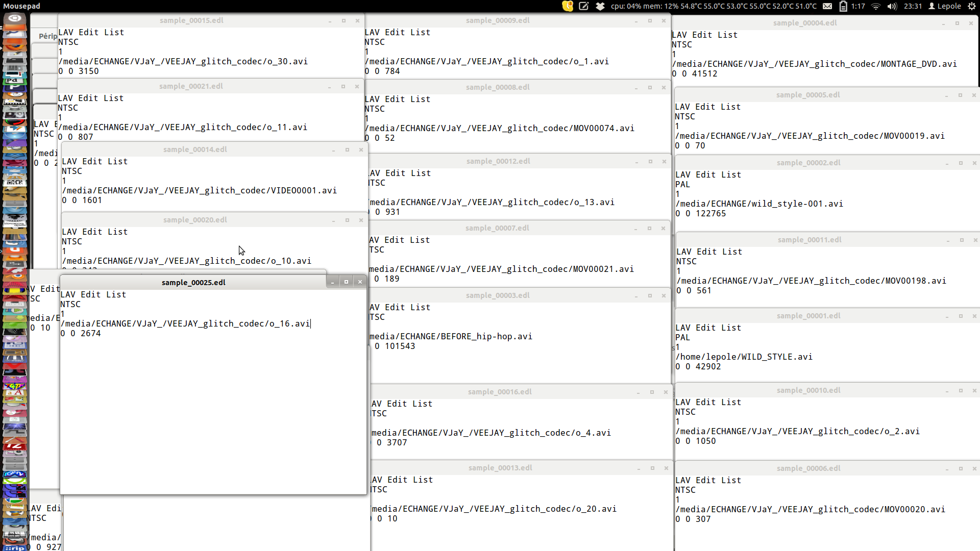Switch to the Périp tab
This screenshot has height=551, width=980.
click(47, 36)
